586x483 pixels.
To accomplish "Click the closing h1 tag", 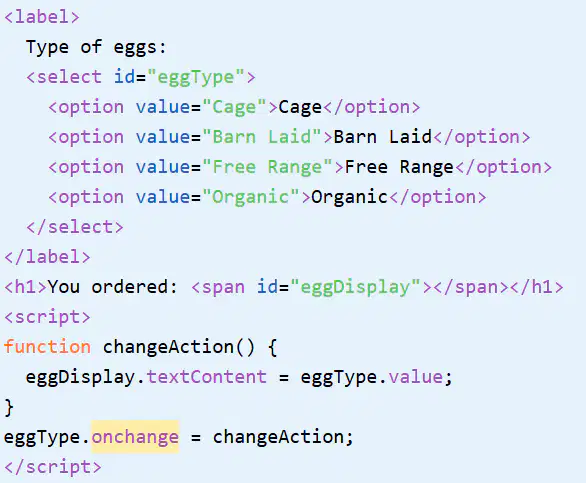I will tap(537, 287).
